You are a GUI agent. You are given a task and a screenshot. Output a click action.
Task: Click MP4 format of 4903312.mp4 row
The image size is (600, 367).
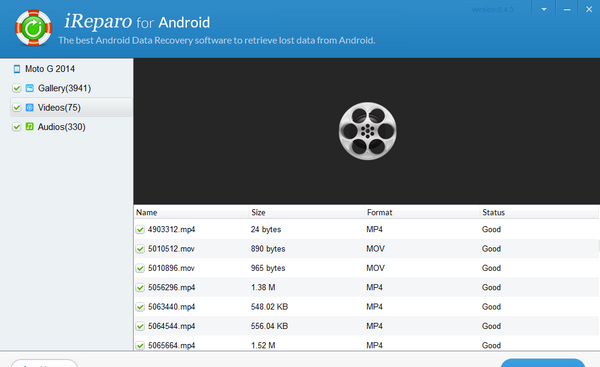374,230
